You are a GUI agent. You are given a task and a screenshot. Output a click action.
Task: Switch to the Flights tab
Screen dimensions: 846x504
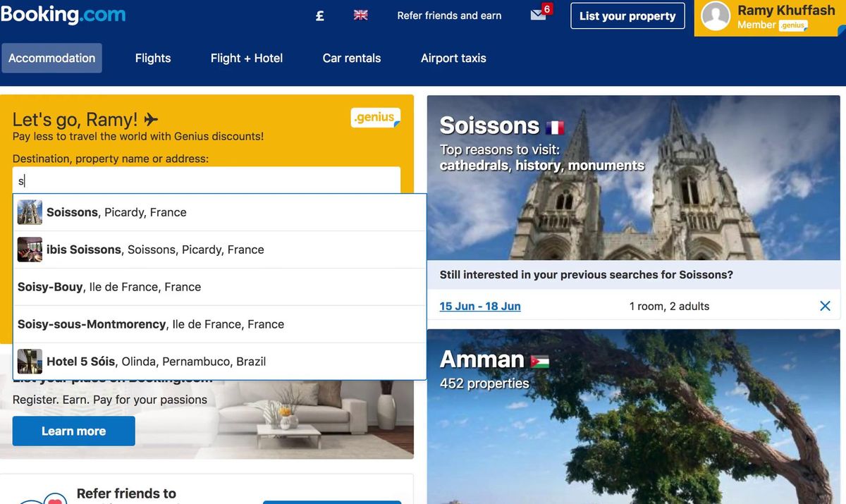tap(153, 59)
